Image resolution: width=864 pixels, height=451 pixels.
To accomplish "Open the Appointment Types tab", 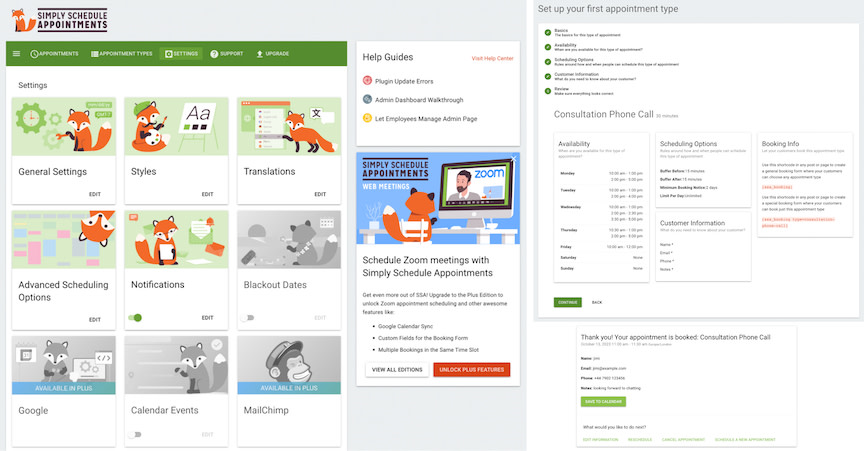I will [x=122, y=53].
